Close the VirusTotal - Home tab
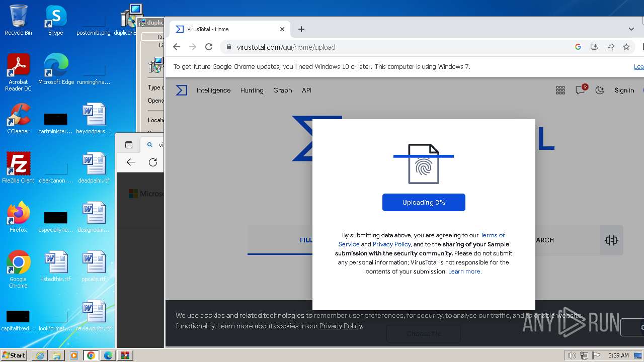The width and height of the screenshot is (644, 362). point(282,29)
